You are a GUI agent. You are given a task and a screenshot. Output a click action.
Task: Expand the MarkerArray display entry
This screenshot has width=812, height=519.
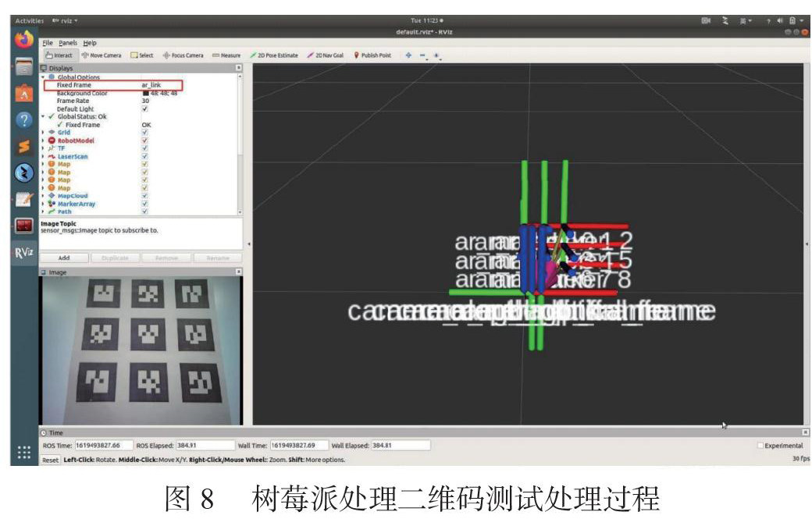[x=42, y=204]
